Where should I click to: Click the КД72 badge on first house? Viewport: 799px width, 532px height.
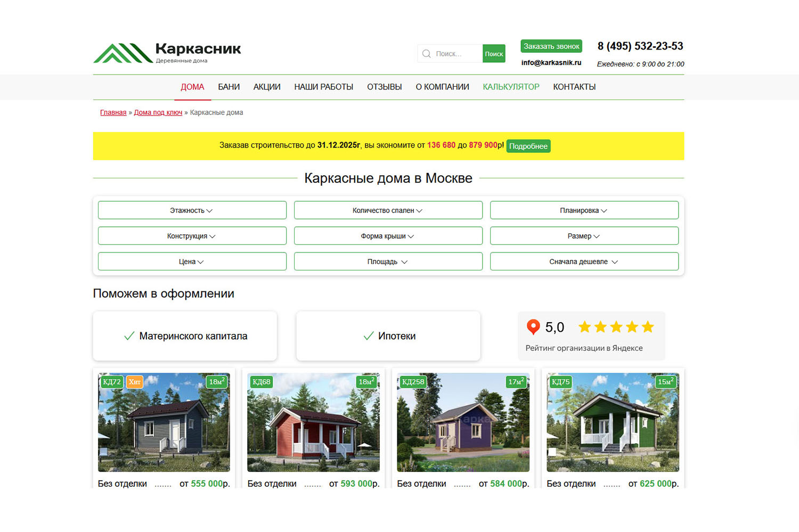112,382
